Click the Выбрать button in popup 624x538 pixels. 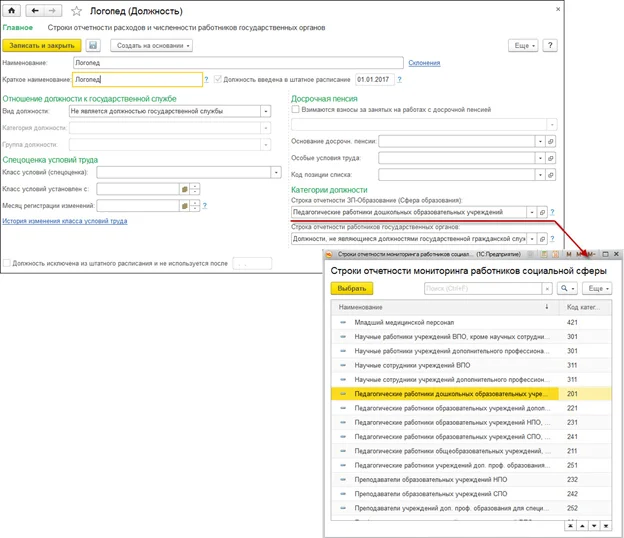[x=351, y=288]
